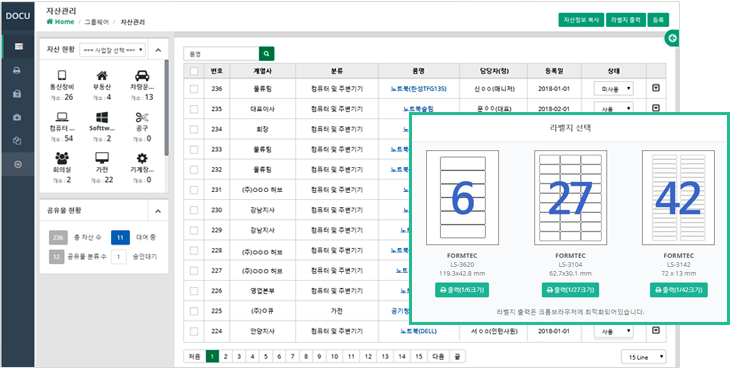Go to page 2
This screenshot has height=369, width=730.
click(x=225, y=356)
